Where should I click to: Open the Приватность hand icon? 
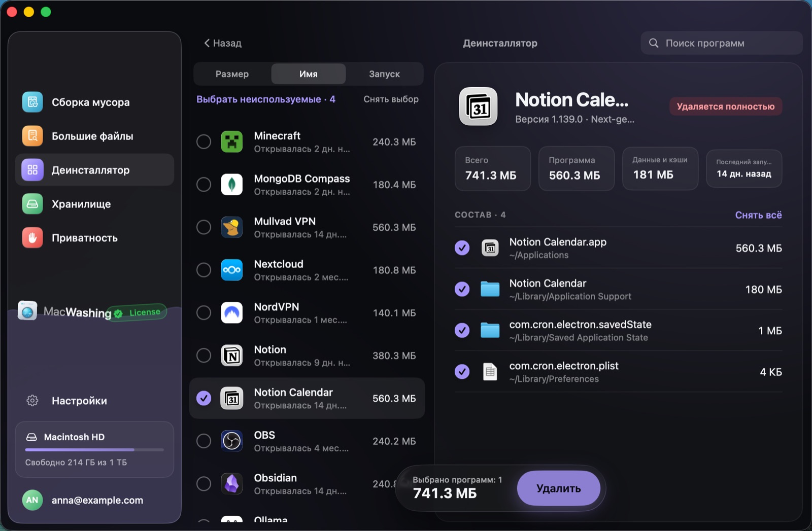point(32,238)
